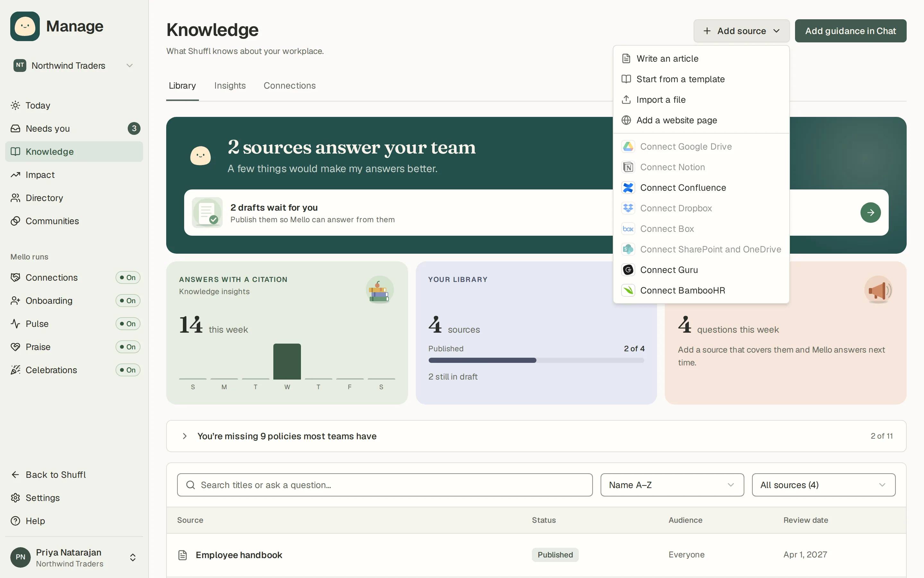Expand the missing 9 policies section

click(536, 436)
